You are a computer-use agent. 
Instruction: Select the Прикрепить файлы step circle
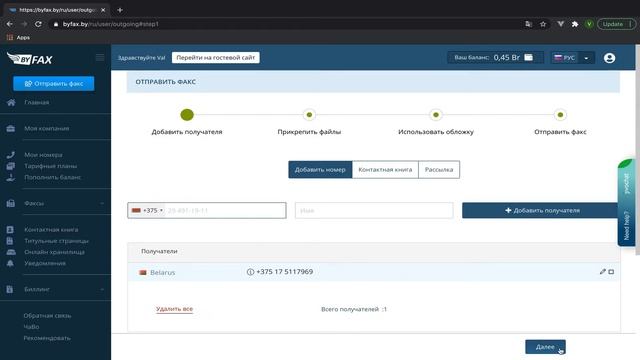click(x=309, y=115)
